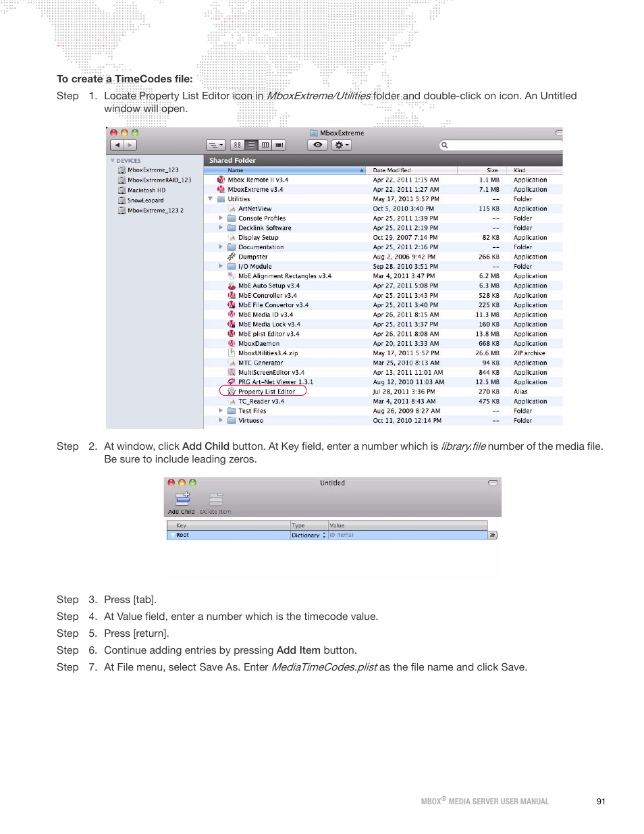Viewport: 644px width, 834px height.
Task: Select the Property List Editor alias
Action: (263, 392)
